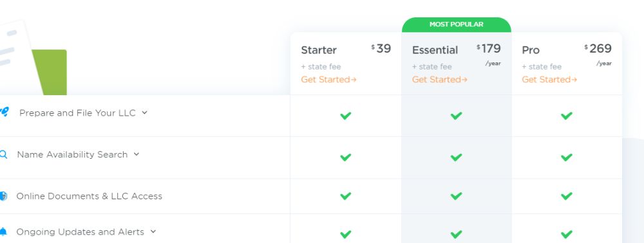
Task: Click the rocket icon beside Prepare and File
Action: (4, 112)
